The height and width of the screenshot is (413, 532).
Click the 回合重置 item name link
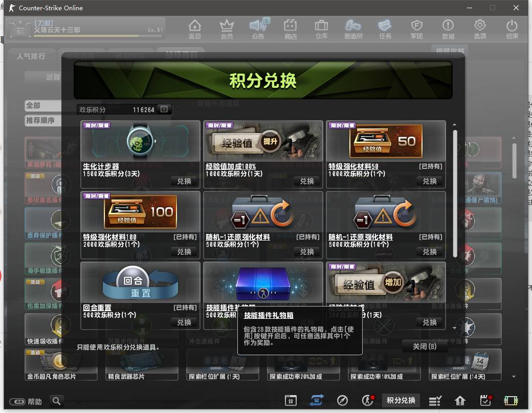pyautogui.click(x=97, y=308)
